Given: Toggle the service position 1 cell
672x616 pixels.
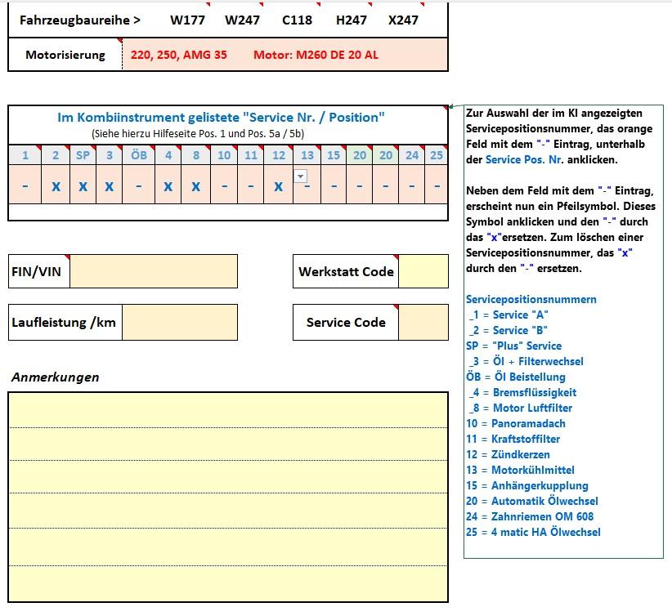Looking at the screenshot, I should click(25, 185).
